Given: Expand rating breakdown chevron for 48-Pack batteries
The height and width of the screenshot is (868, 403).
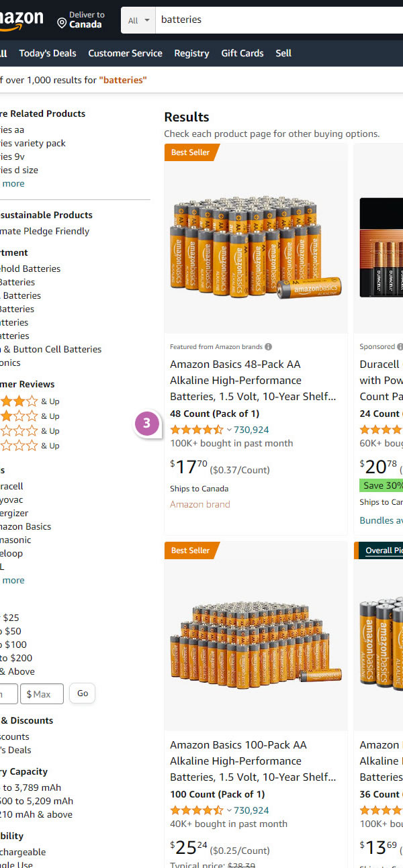Looking at the screenshot, I should (x=229, y=430).
